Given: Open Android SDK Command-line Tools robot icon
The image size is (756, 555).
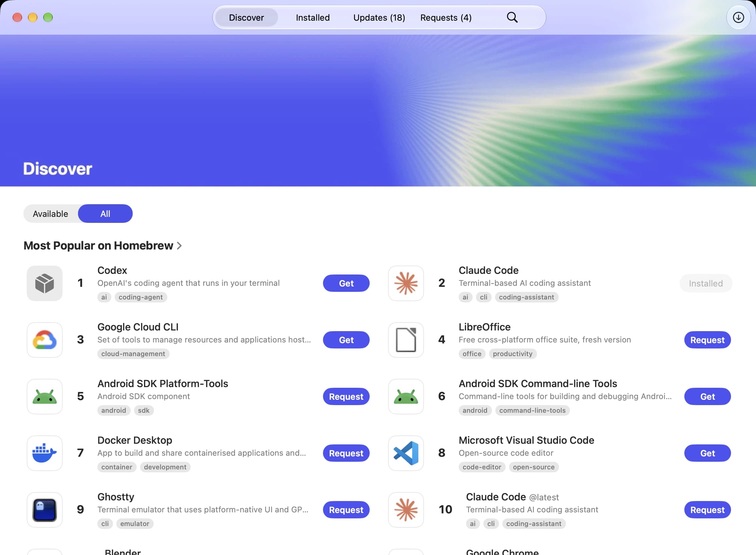Looking at the screenshot, I should 406,397.
